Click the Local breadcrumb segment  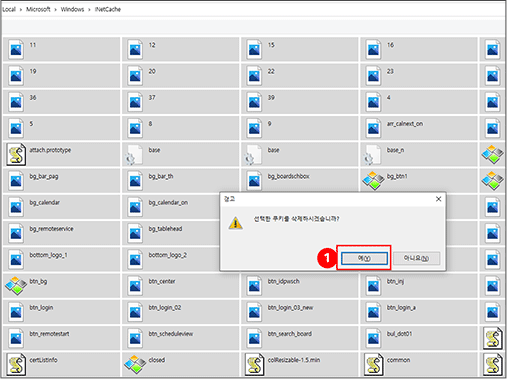coord(9,9)
